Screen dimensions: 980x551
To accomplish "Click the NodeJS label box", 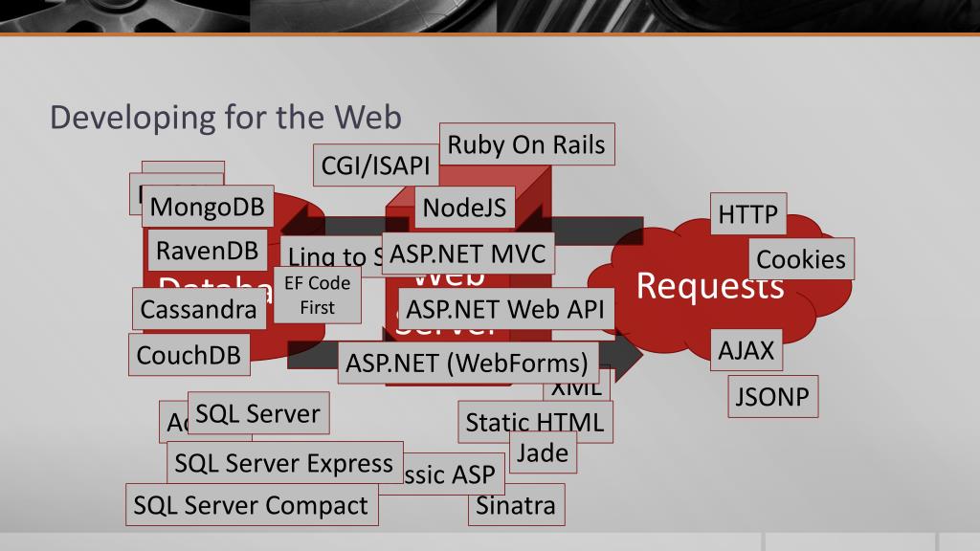I will 464,208.
